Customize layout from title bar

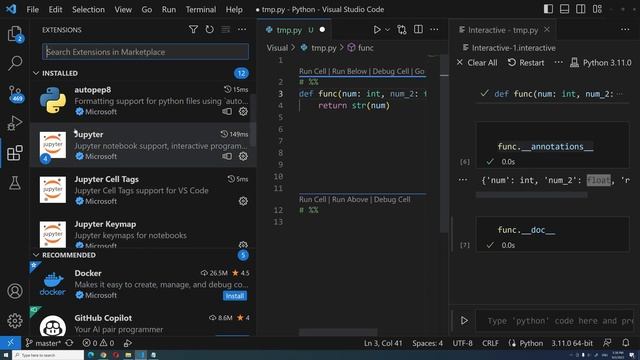pyautogui.click(x=597, y=9)
